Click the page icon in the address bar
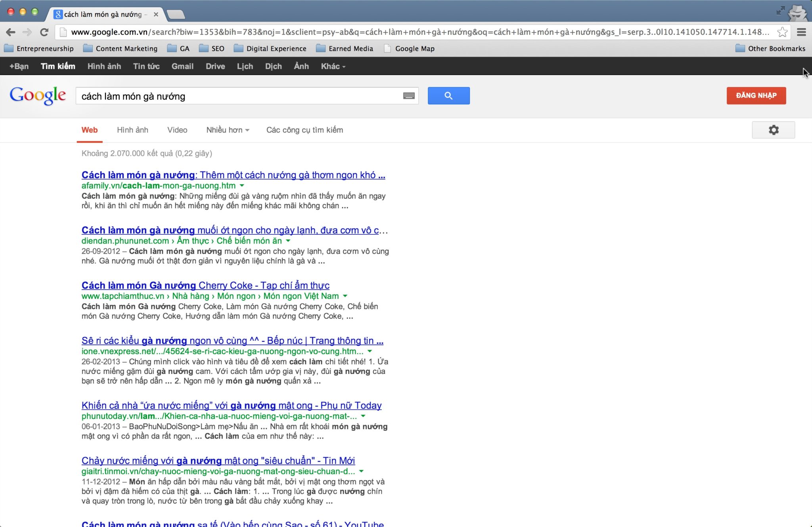 tap(63, 32)
